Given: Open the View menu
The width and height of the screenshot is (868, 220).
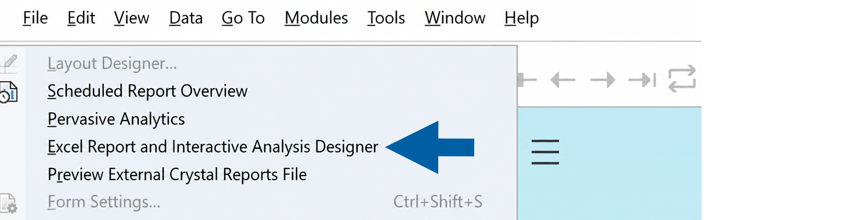Looking at the screenshot, I should click(x=131, y=18).
